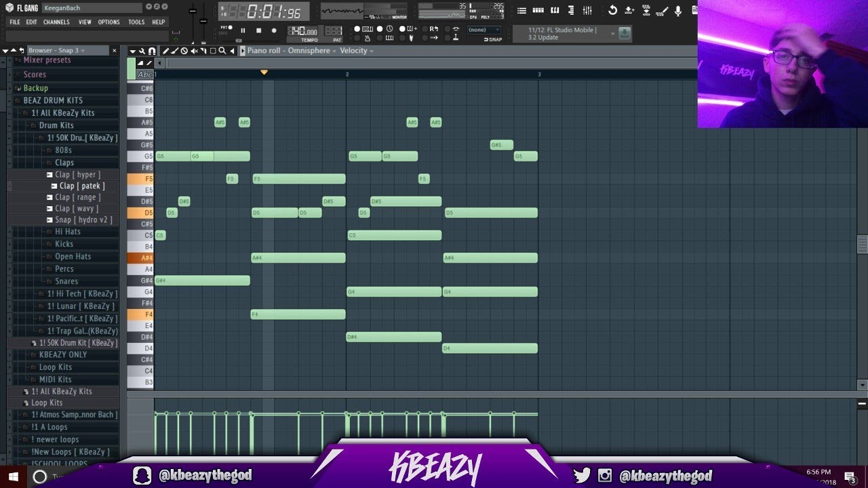Open the HELP menu
The image size is (868, 488).
159,22
